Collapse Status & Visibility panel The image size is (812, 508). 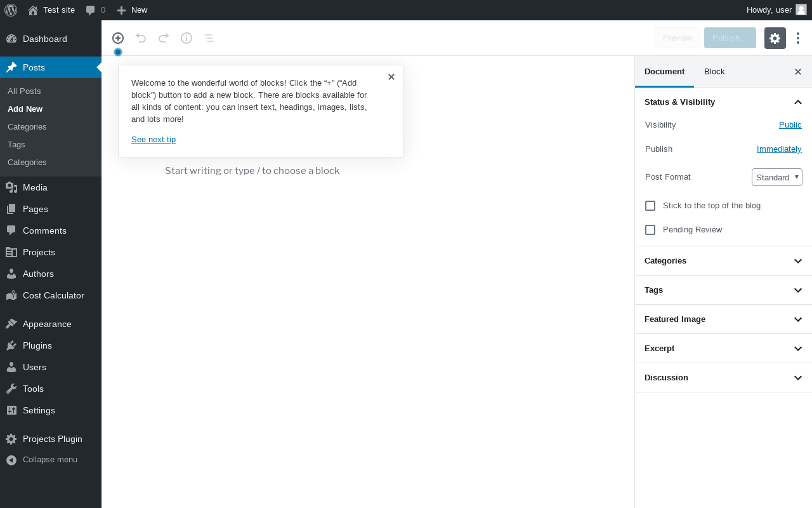(723, 102)
